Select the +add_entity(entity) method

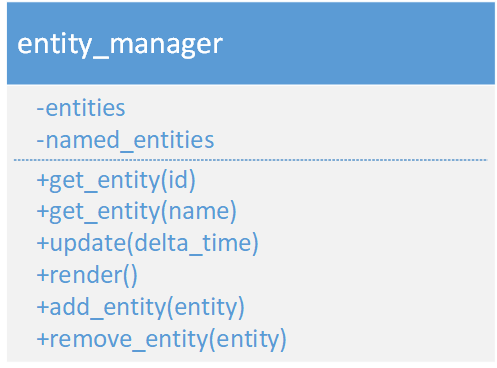[141, 307]
